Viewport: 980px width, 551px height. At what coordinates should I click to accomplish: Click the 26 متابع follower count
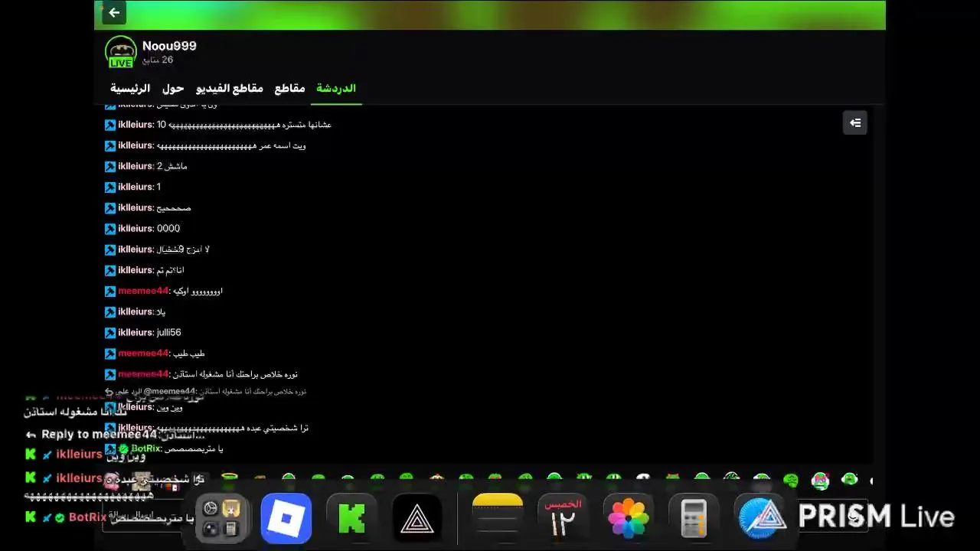pyautogui.click(x=158, y=60)
